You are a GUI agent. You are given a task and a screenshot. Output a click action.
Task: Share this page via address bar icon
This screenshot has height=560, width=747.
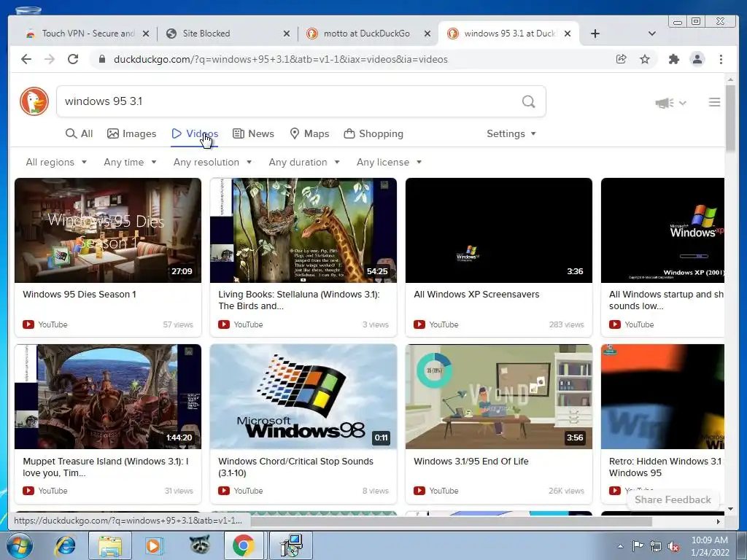point(622,59)
